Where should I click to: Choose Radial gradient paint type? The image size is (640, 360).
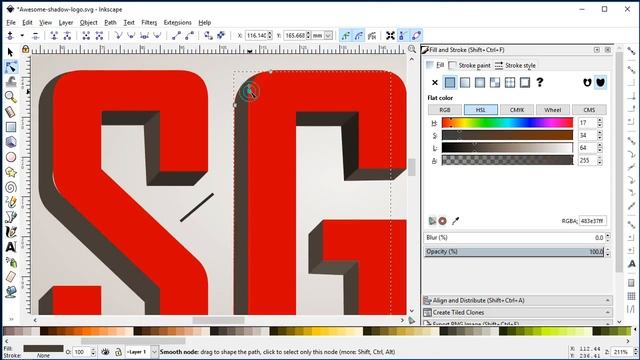click(x=480, y=82)
